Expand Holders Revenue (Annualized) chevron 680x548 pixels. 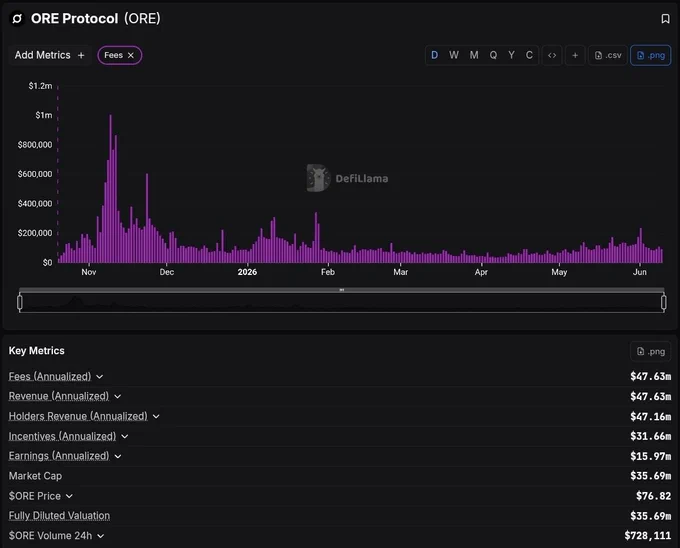pos(156,416)
